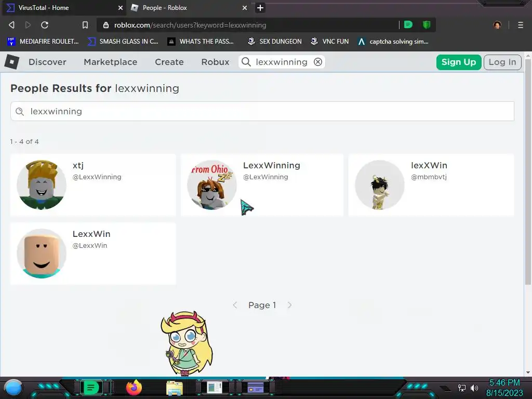Open File Explorer from the taskbar
The image size is (532, 399).
point(175,388)
